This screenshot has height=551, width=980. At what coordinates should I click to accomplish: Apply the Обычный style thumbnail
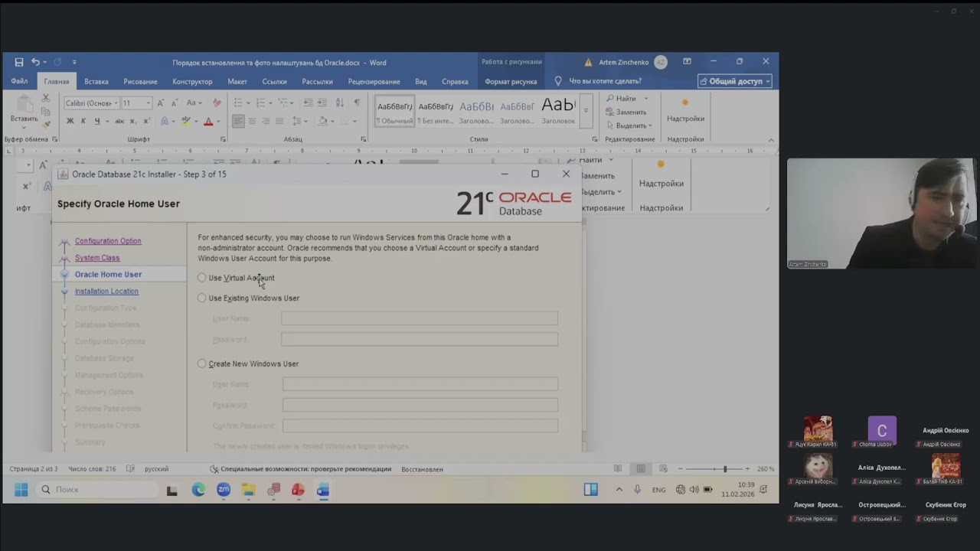(x=395, y=112)
